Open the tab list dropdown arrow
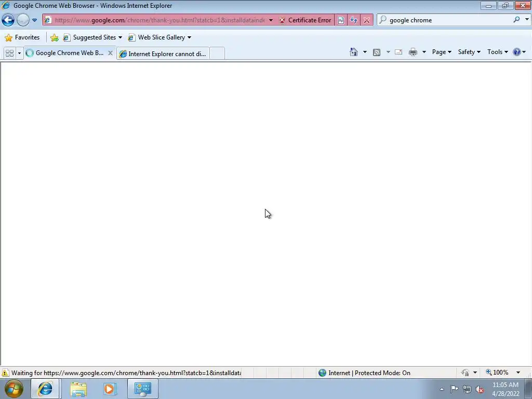 coord(19,54)
